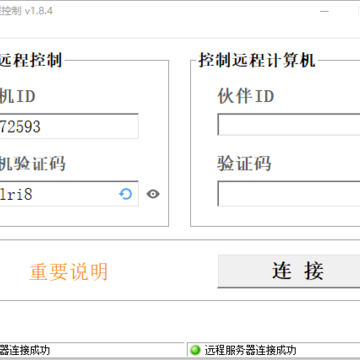Click the 机ID label in left panel
This screenshot has height=360, width=360.
pyautogui.click(x=17, y=96)
